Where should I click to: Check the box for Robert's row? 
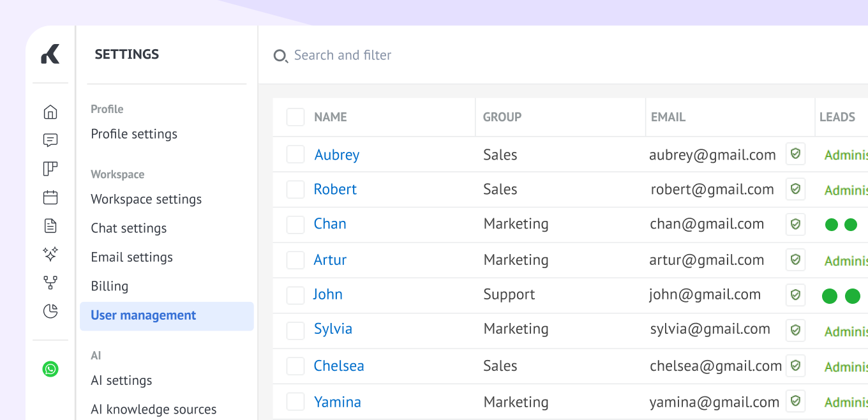point(296,190)
